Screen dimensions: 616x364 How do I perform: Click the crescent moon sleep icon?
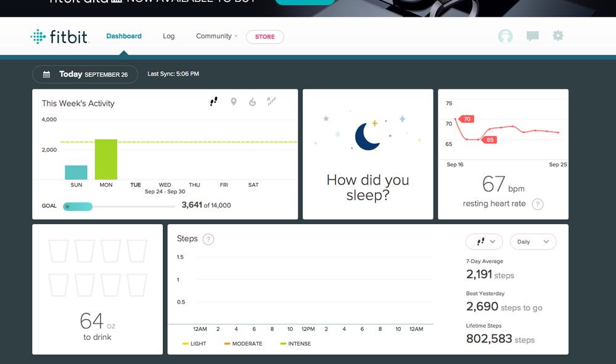click(x=368, y=136)
